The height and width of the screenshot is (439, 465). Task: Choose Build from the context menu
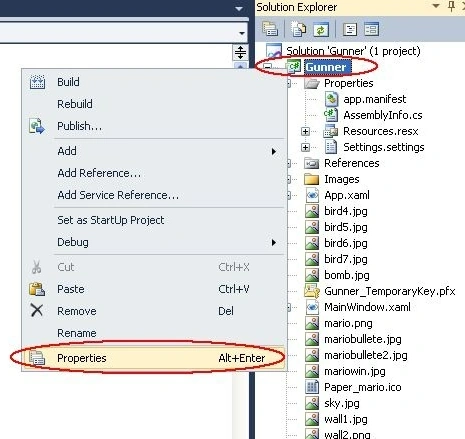154,82
